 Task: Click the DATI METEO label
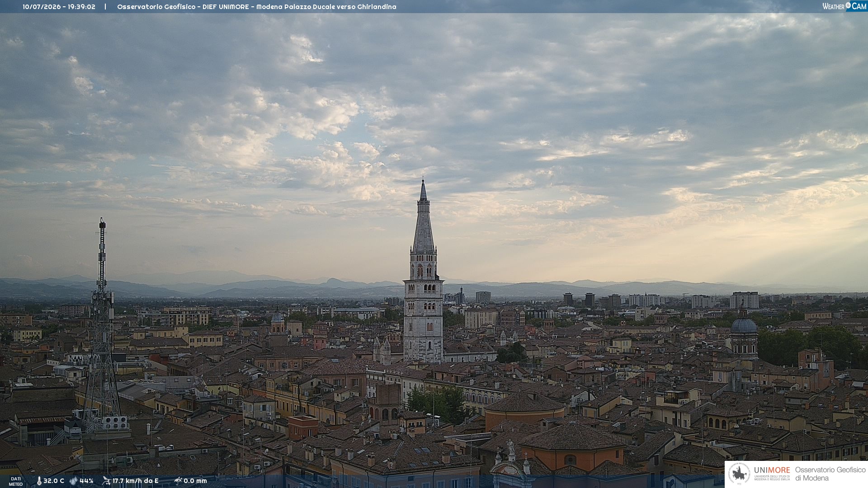click(16, 482)
